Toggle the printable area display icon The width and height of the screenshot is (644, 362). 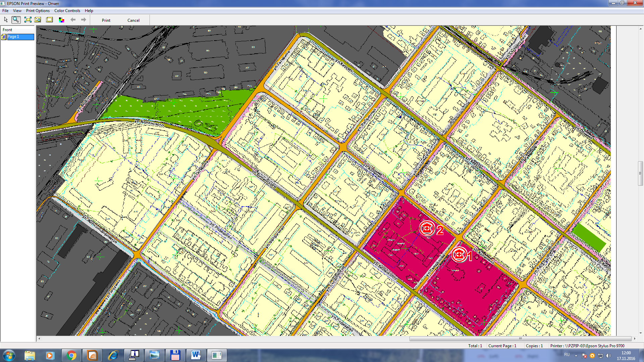point(49,20)
